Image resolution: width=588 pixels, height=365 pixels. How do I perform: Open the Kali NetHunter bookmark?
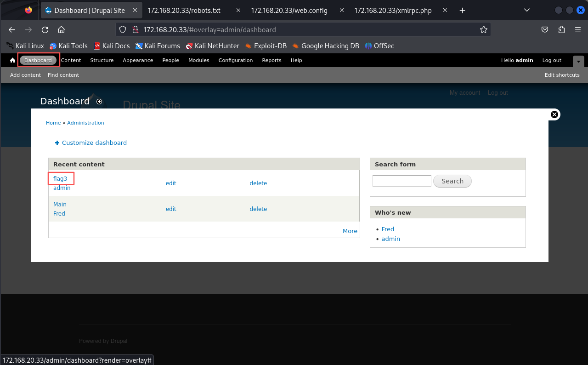click(x=212, y=46)
